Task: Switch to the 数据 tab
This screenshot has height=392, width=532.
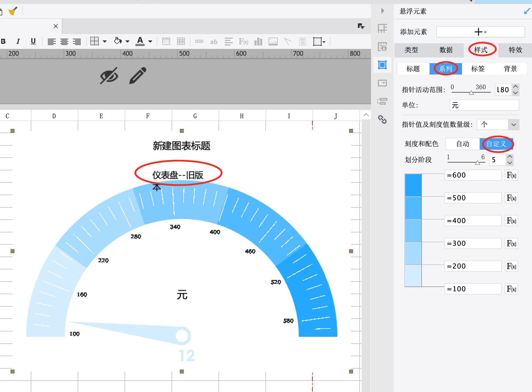Action: point(446,50)
